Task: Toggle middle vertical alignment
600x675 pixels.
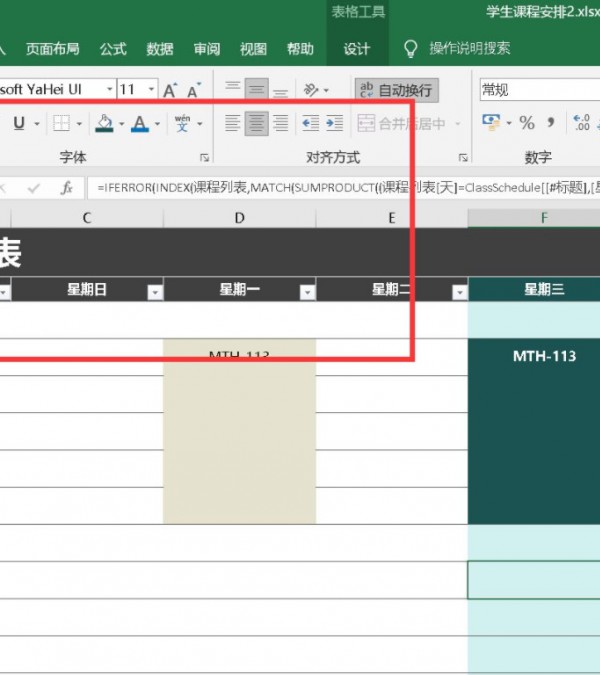Action: [257, 89]
